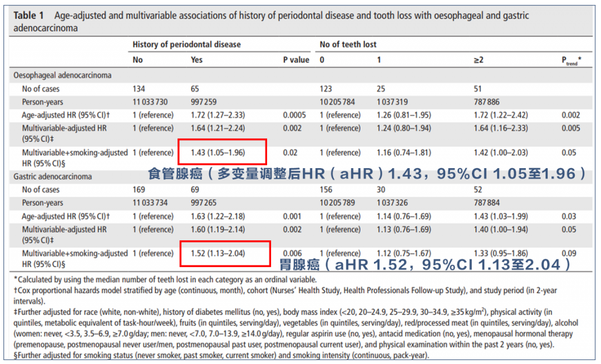Image resolution: width=601 pixels, height=364 pixels.
Task: Click the case count "156"
Action: coord(326,190)
